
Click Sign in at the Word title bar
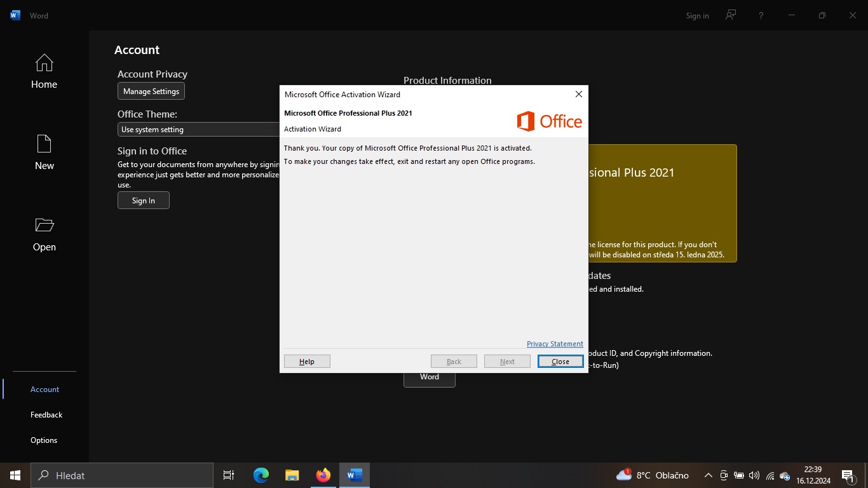697,16
